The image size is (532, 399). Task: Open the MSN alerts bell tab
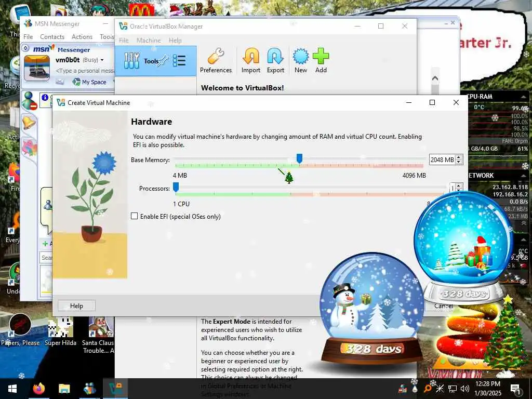tap(29, 122)
